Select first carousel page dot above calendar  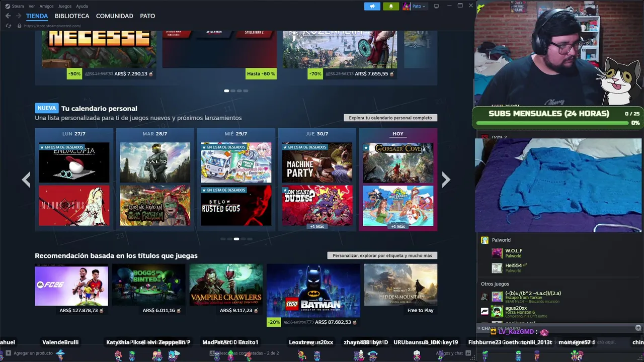point(226,91)
